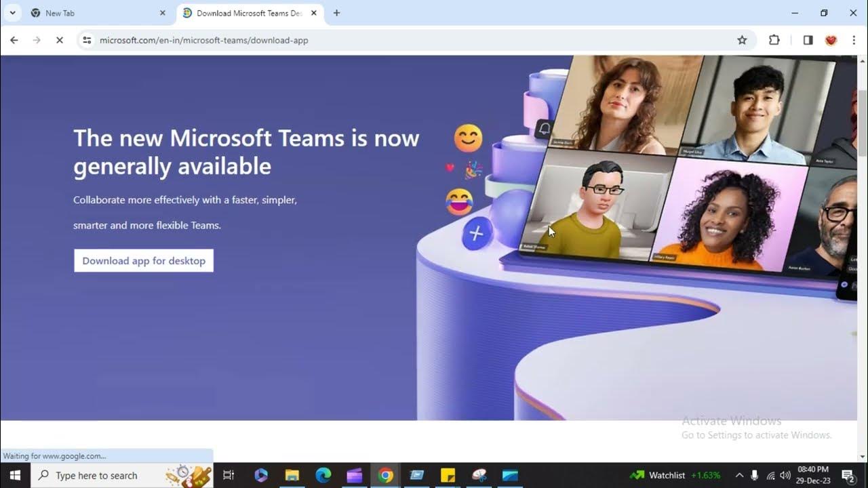Open the Chrome extensions puzzle icon

coord(774,40)
